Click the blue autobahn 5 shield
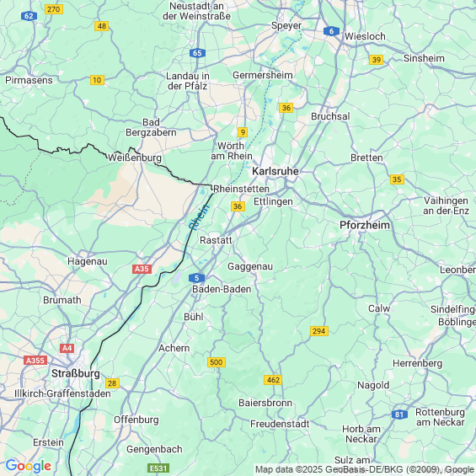This screenshot has height=476, width=476. (x=196, y=278)
